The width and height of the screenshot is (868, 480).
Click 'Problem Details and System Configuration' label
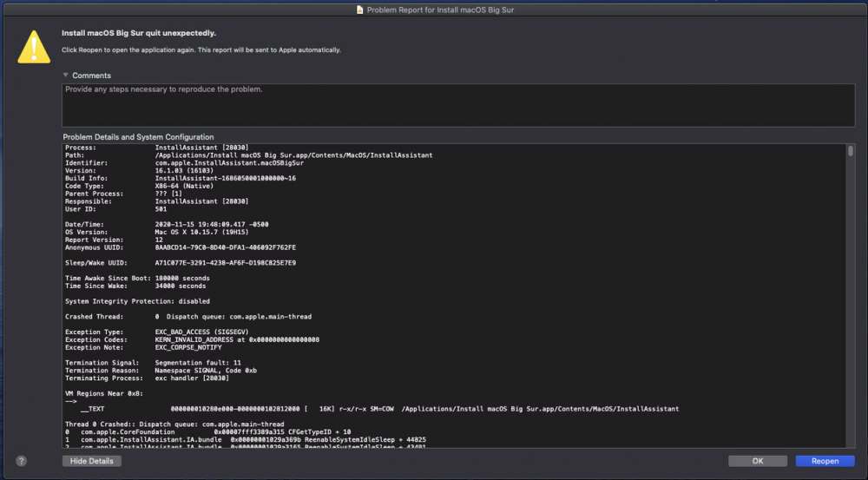coord(138,137)
